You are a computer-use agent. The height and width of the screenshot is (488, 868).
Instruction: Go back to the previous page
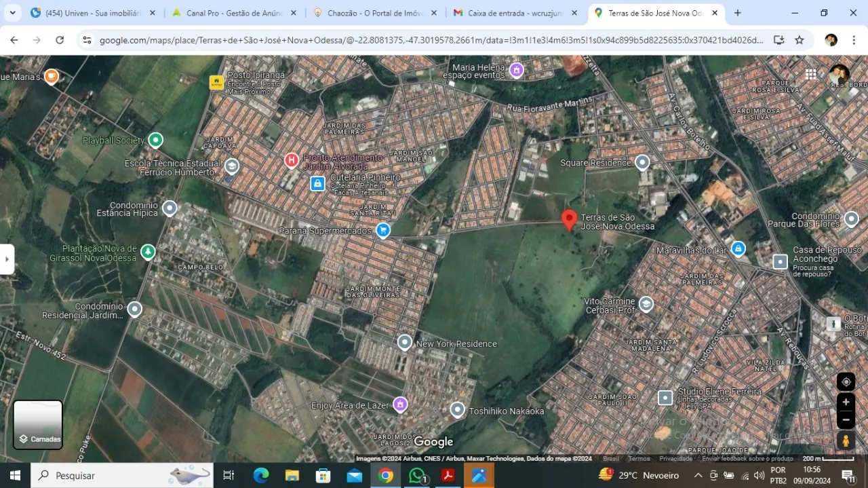point(14,40)
